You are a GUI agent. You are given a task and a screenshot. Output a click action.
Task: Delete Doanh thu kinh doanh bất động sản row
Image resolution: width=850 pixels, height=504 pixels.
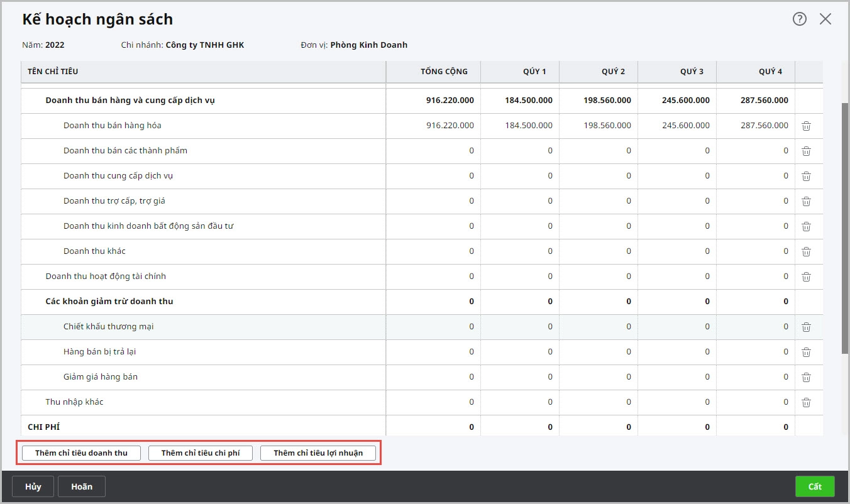tap(806, 226)
